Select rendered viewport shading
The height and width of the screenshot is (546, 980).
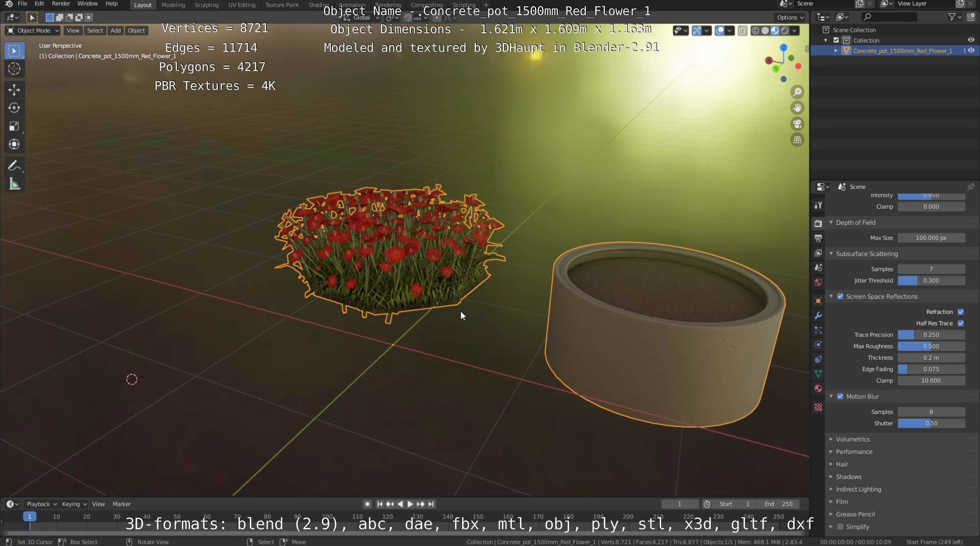tap(784, 31)
